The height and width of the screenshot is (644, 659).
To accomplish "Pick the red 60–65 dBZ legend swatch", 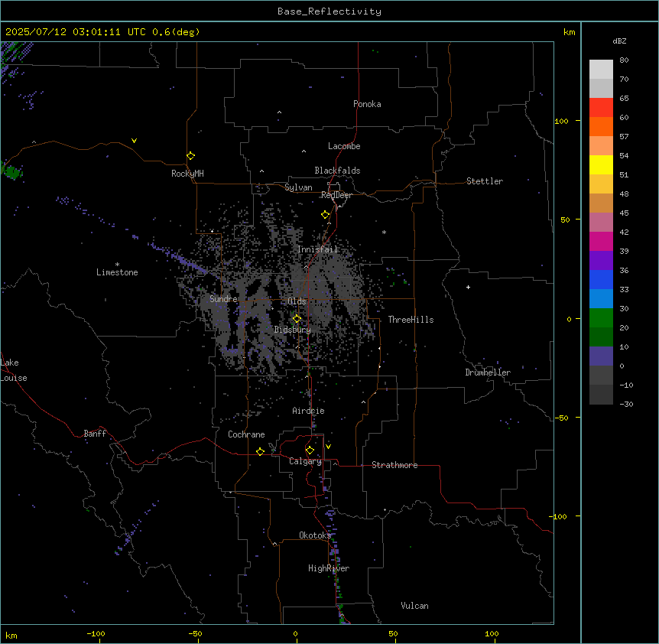I will (601, 107).
